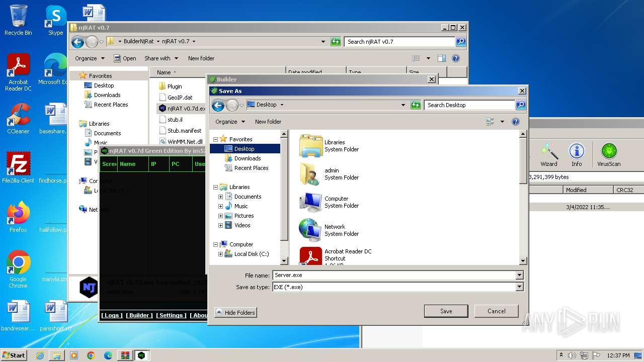Select Recent Places in Save As pane
Viewport: 644px width, 362px height.
(x=251, y=168)
